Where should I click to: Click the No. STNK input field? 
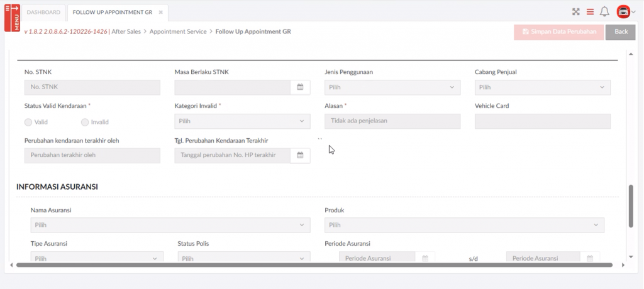pyautogui.click(x=92, y=87)
